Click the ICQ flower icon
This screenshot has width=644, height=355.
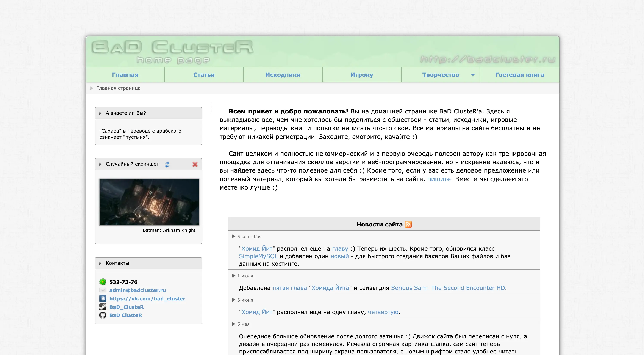tap(103, 282)
